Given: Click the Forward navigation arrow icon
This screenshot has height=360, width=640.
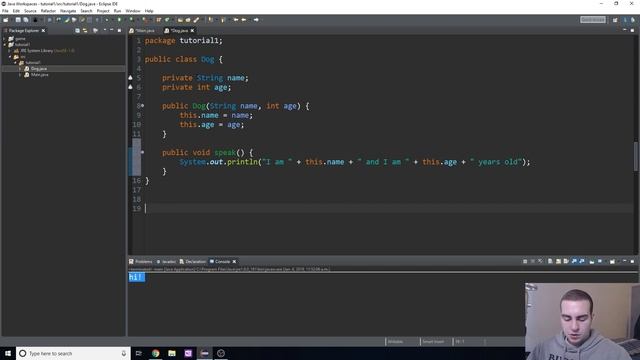Looking at the screenshot, I should (256, 20).
